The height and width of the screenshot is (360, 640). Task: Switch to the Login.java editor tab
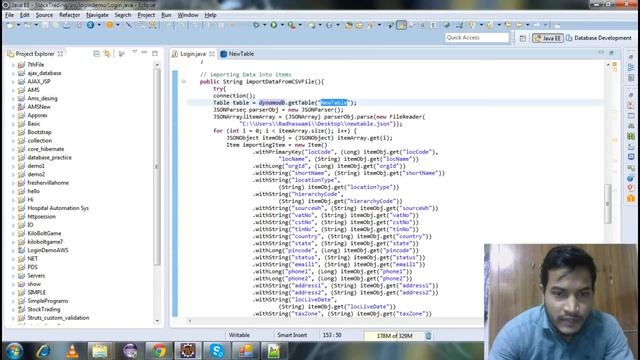[193, 54]
